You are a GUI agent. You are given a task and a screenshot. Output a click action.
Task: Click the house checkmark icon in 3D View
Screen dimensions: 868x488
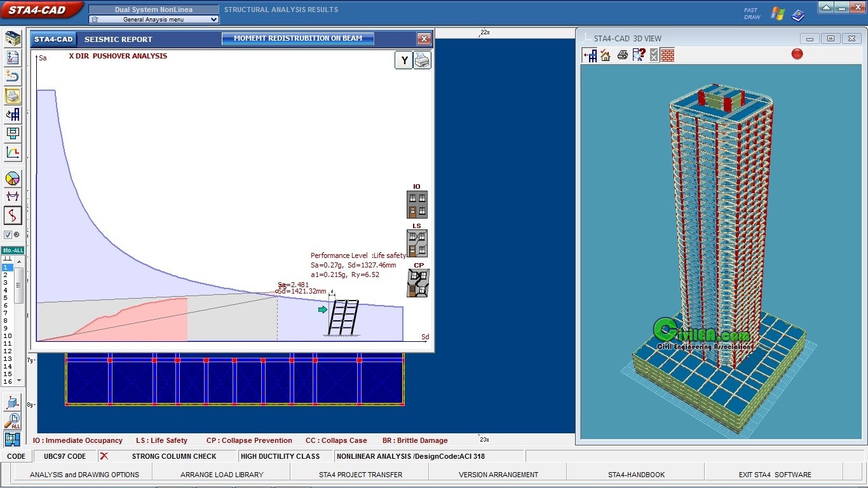point(606,55)
